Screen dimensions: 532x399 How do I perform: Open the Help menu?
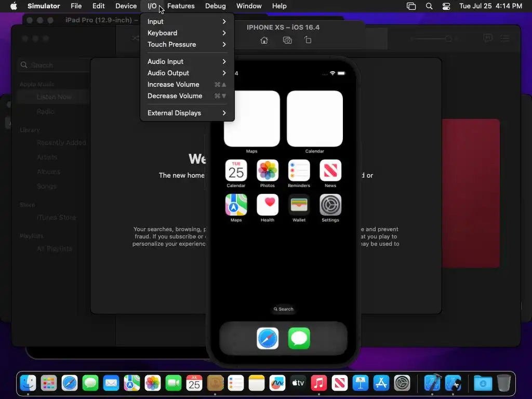click(x=279, y=6)
